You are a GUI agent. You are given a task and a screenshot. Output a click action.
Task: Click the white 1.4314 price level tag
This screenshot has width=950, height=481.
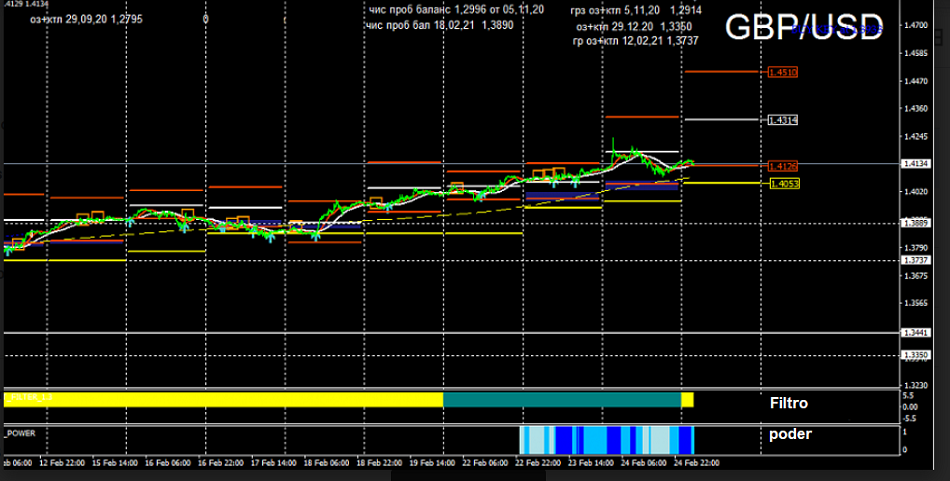coord(782,120)
